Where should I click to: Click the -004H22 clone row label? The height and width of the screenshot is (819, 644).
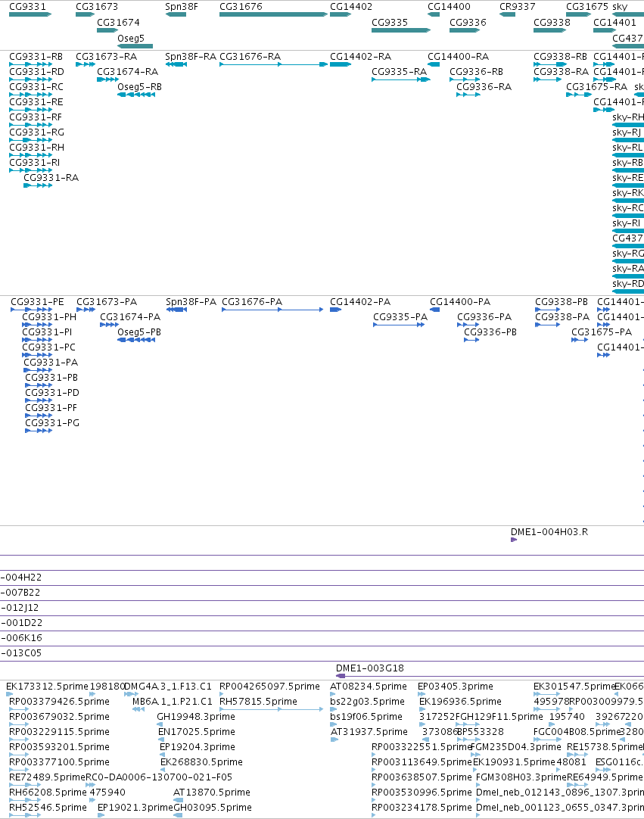coord(21,578)
